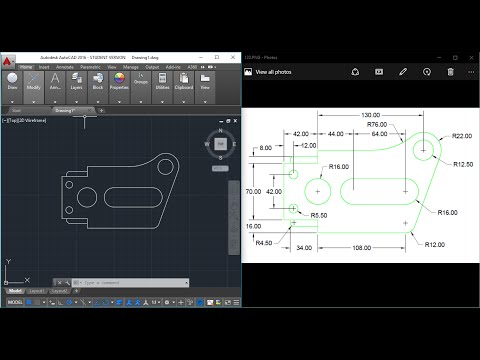Toggle object snap tracking in status bar
The image size is (480, 360).
(x=97, y=302)
